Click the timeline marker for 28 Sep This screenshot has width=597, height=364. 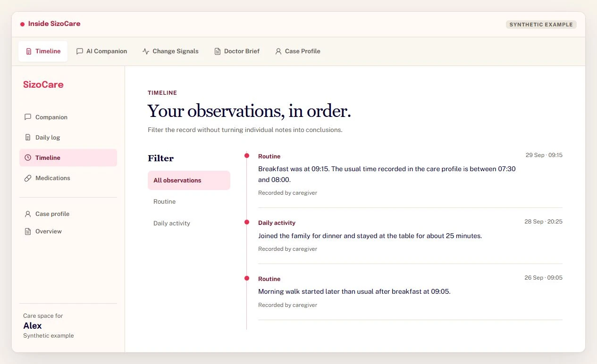point(246,222)
